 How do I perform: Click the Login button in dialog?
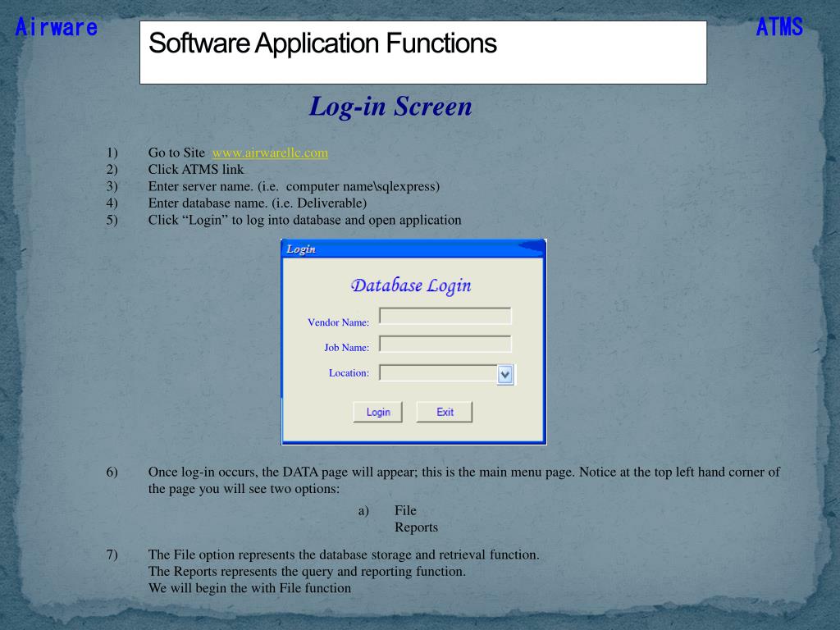pyautogui.click(x=377, y=412)
